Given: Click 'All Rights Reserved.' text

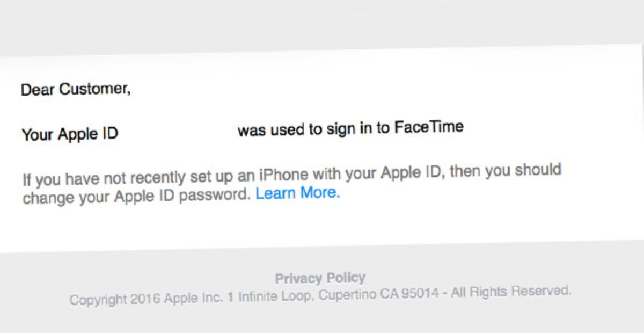Looking at the screenshot, I should tap(511, 292).
